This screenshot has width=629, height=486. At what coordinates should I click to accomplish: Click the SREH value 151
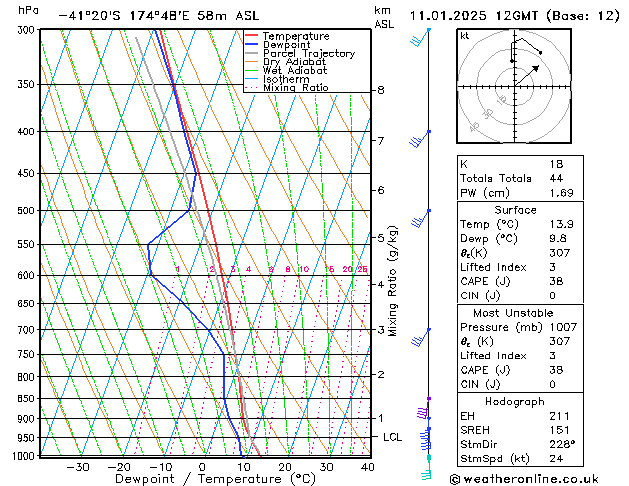[560, 430]
